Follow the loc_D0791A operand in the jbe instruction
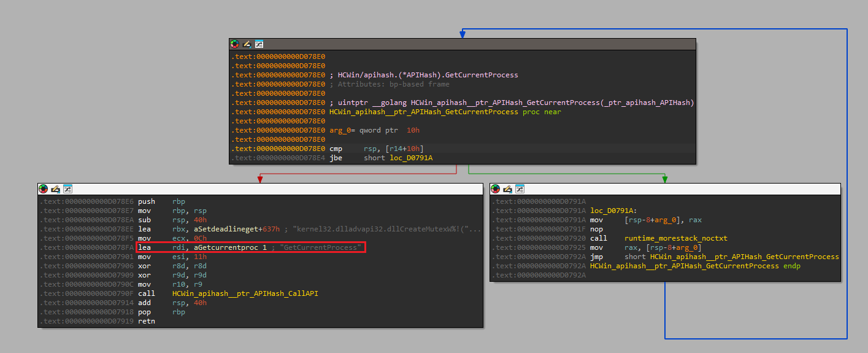 (410, 158)
